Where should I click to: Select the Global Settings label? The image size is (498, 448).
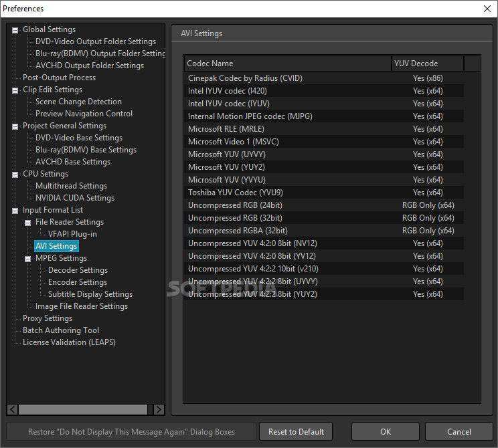click(x=50, y=29)
